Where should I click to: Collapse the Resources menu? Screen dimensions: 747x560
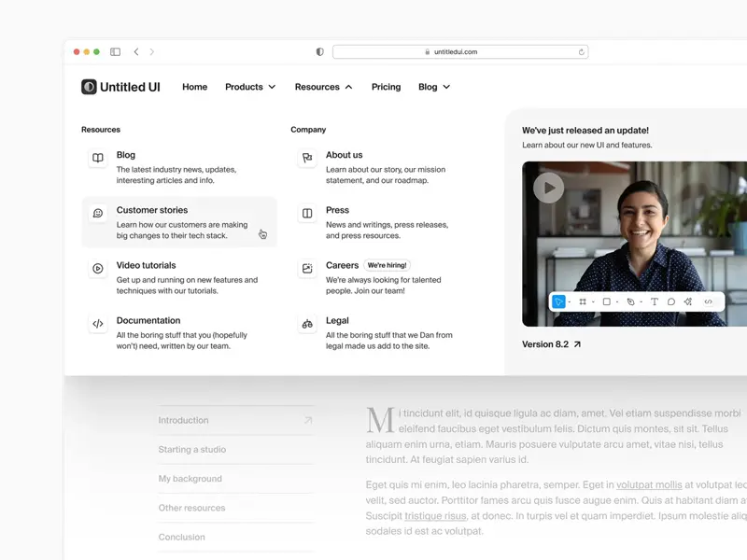(x=323, y=87)
